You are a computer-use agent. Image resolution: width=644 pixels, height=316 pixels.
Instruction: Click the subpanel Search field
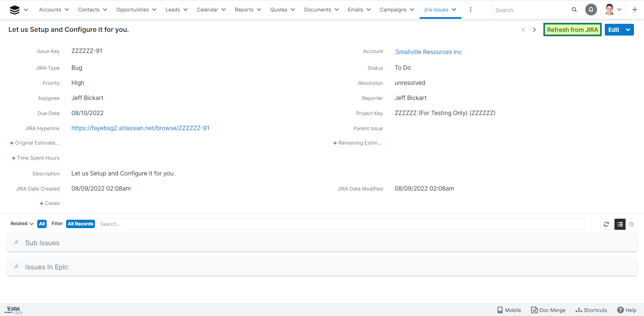click(340, 224)
